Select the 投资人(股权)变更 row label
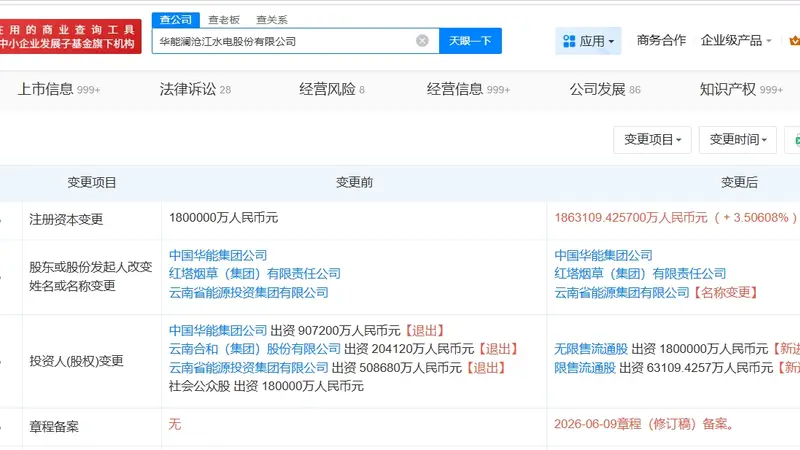This screenshot has height=450, width=800. [77, 361]
